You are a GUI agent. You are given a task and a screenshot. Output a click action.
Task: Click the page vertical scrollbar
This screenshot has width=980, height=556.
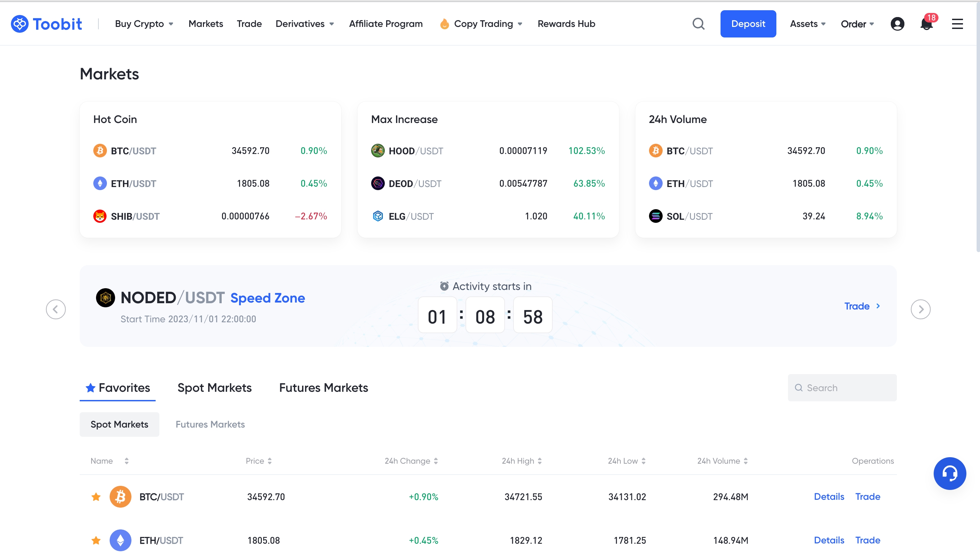coord(977,128)
